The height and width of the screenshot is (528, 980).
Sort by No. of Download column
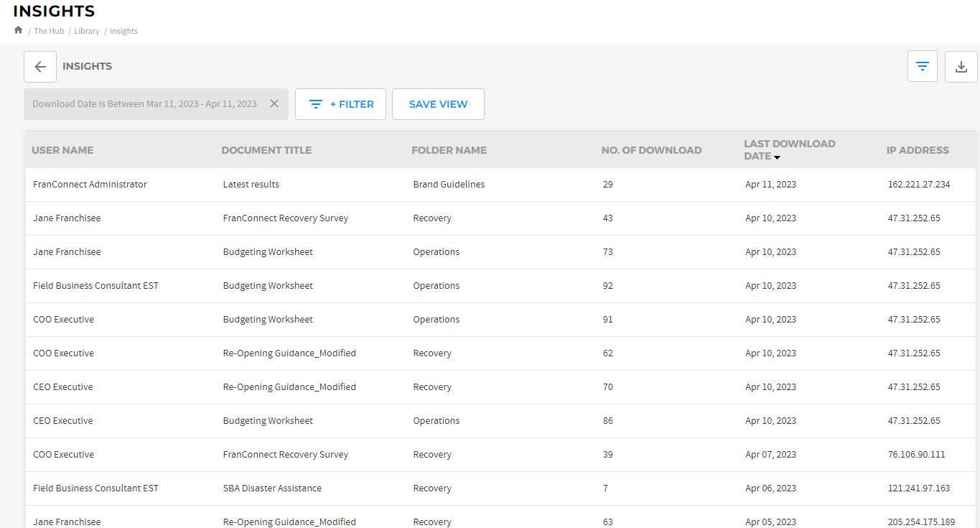651,150
